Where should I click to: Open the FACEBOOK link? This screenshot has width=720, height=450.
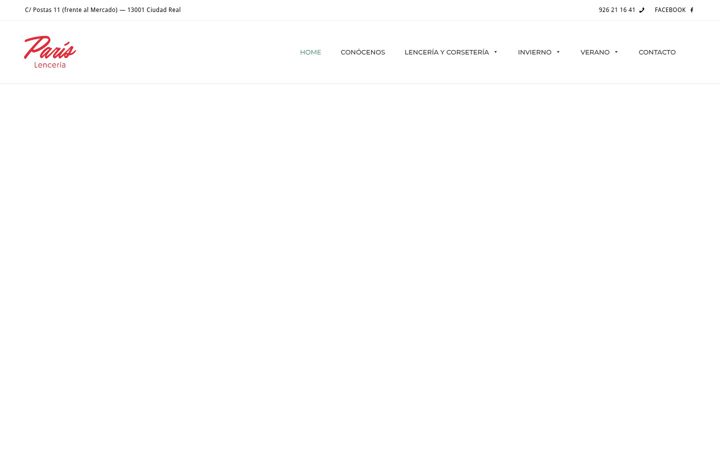[x=670, y=10]
